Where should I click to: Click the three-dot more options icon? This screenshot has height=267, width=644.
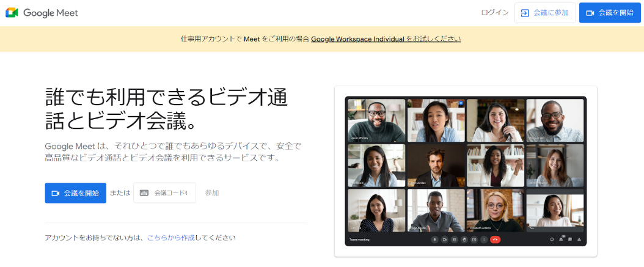point(484,240)
